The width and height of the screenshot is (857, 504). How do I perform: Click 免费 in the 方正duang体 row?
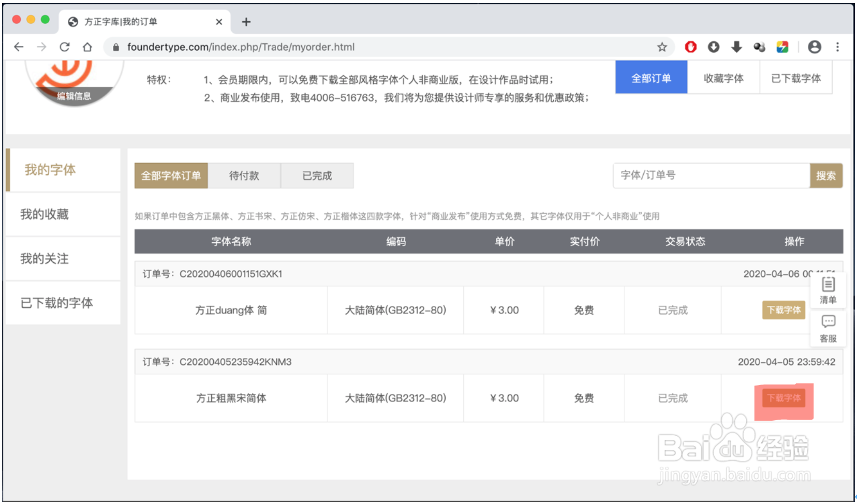(x=584, y=310)
